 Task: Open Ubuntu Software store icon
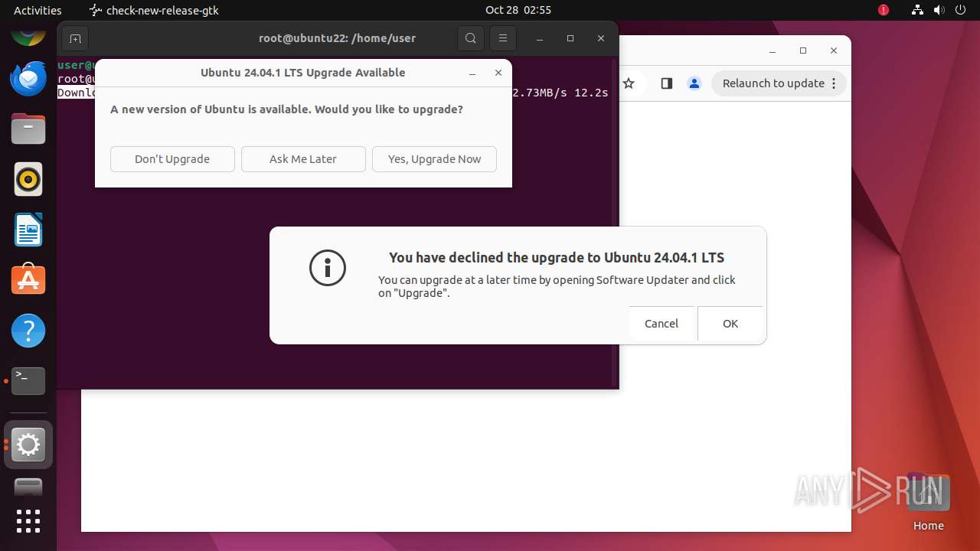pos(28,280)
